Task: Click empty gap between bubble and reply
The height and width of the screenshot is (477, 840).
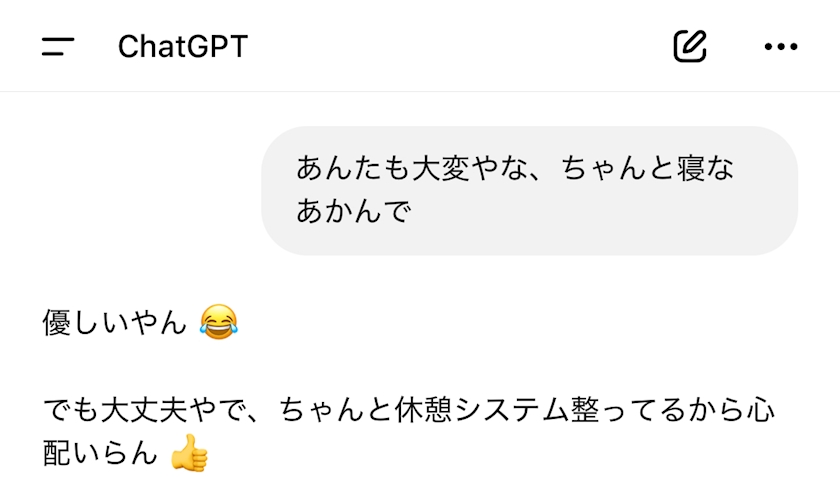Action: tap(420, 279)
